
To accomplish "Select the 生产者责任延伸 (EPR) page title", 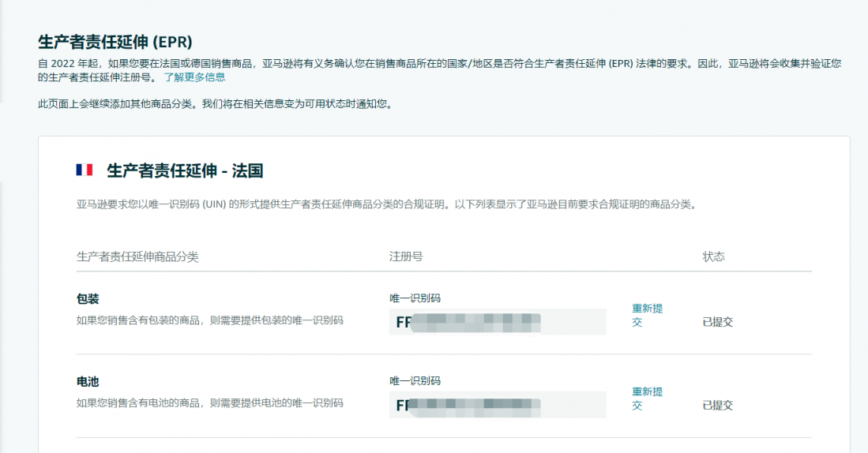I will click(115, 41).
